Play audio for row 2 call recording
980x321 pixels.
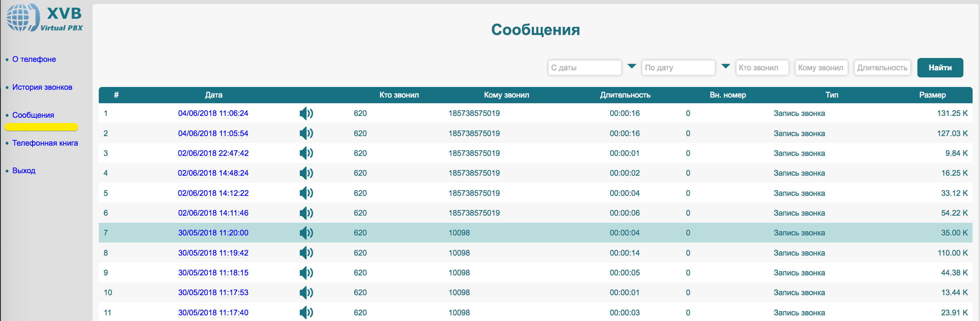tap(306, 133)
